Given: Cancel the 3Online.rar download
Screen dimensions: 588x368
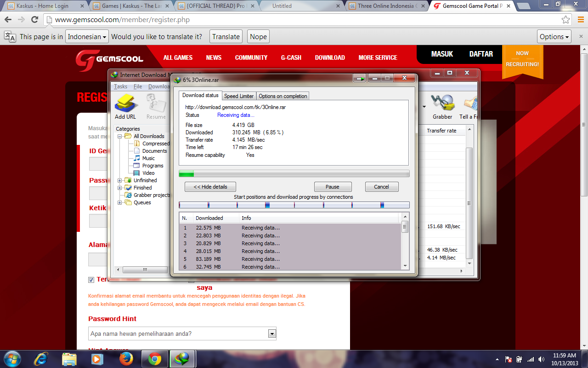Looking at the screenshot, I should tap(382, 187).
